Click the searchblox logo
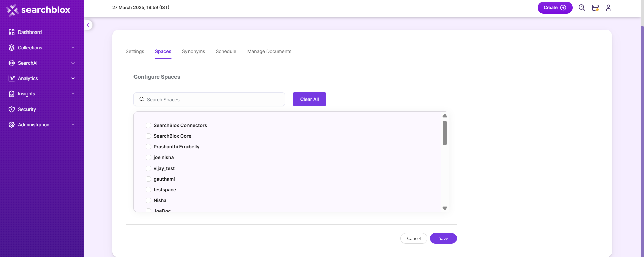 coord(38,10)
